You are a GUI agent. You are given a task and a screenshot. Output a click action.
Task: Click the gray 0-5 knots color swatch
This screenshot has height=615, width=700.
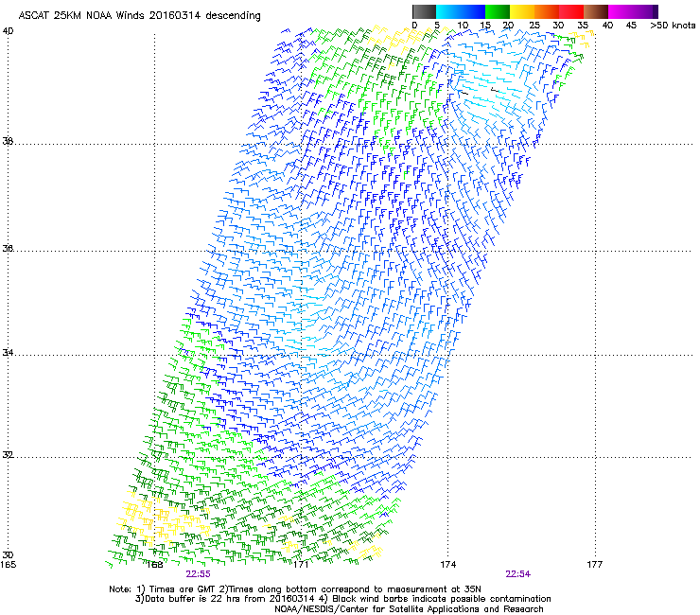(424, 11)
